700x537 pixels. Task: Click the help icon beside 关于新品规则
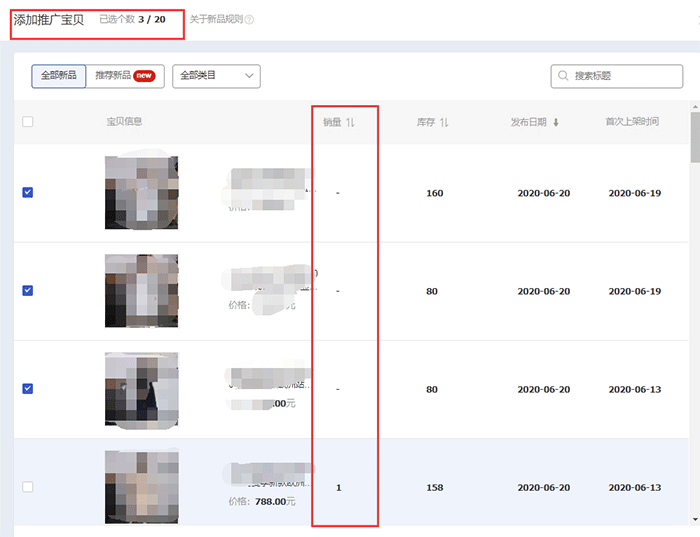pyautogui.click(x=250, y=19)
